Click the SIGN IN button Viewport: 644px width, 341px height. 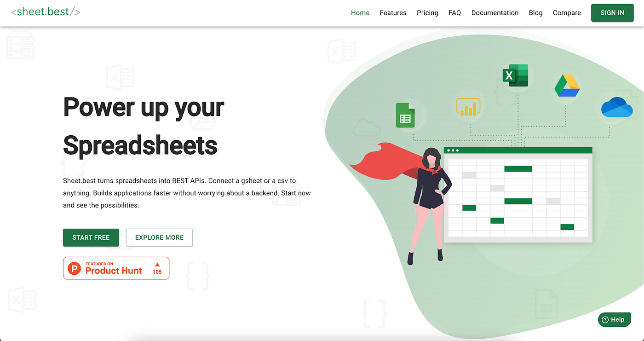[x=612, y=12]
